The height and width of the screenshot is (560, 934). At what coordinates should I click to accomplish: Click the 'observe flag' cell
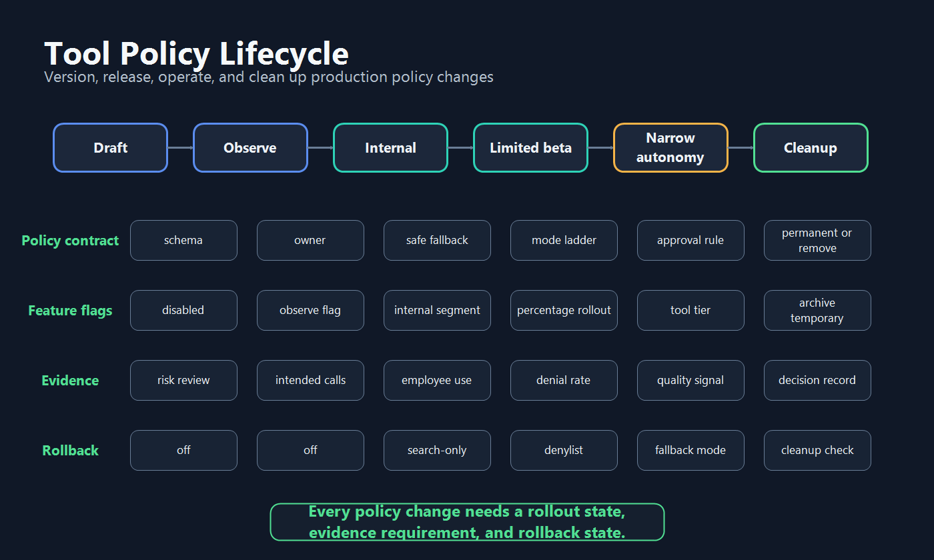tap(310, 311)
